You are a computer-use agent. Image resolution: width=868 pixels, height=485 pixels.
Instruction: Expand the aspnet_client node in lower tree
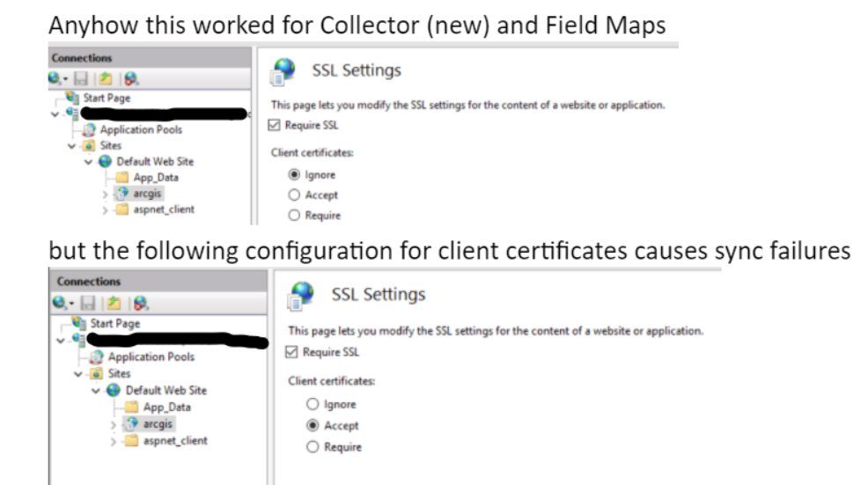pos(113,442)
